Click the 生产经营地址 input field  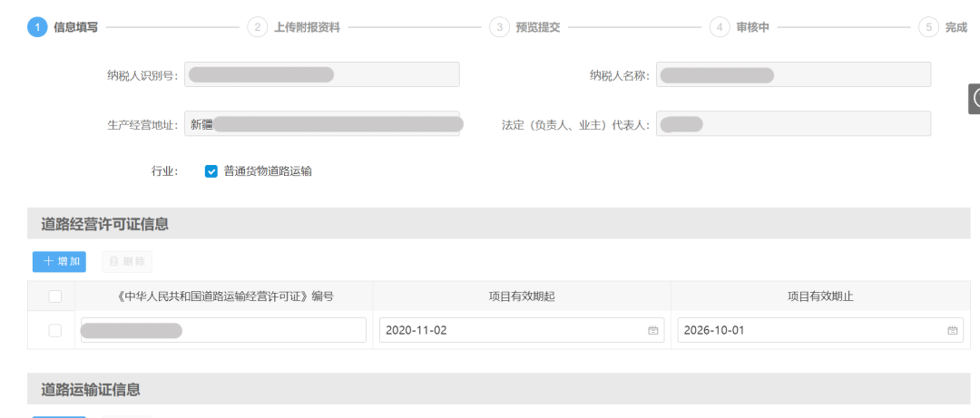coord(322,124)
